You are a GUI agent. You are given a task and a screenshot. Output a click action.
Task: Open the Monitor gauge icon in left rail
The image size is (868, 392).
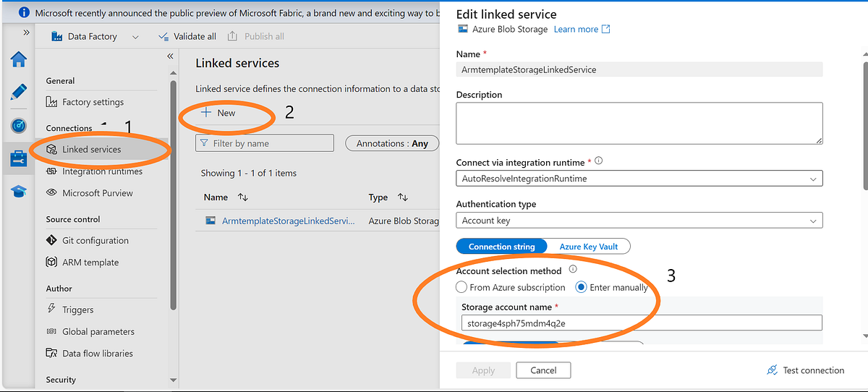tap(18, 125)
